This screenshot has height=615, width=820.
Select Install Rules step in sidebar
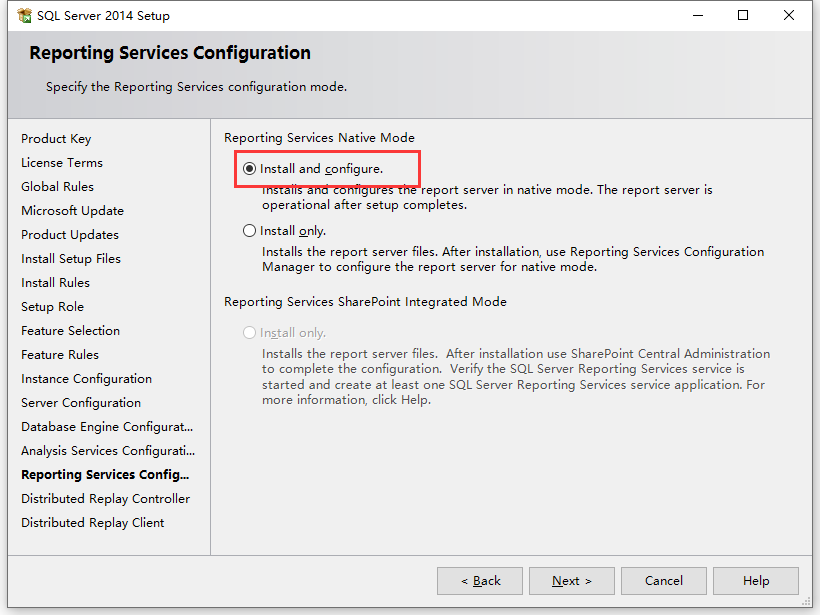tap(55, 283)
